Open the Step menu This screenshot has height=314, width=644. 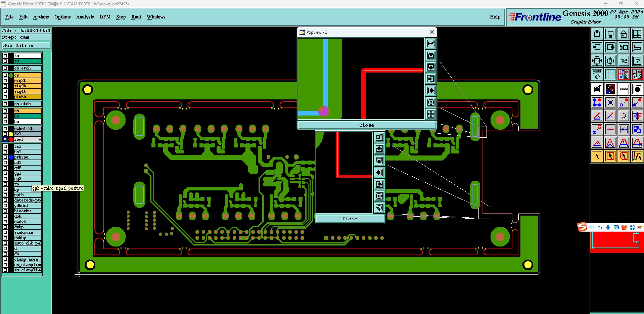121,17
